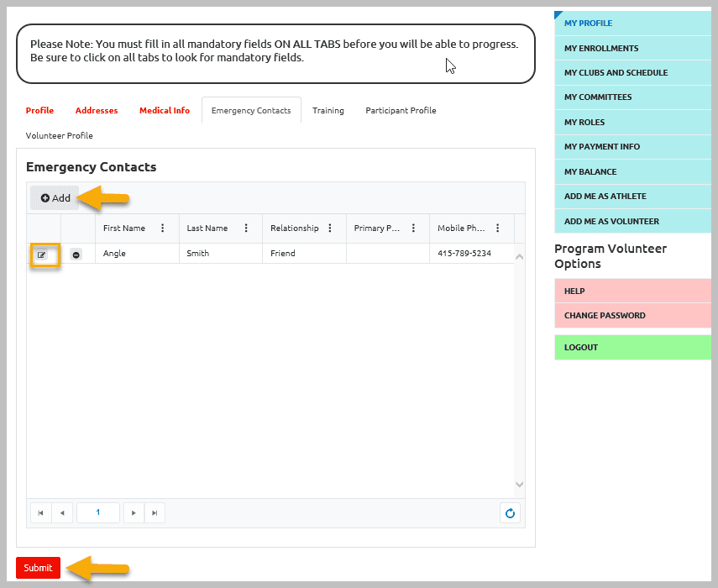The width and height of the screenshot is (718, 588).
Task: Check My Balance
Action: click(x=633, y=171)
